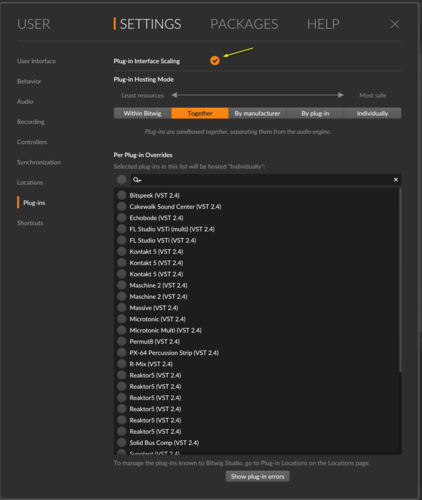Click the plug-in list scrollbar
The width and height of the screenshot is (422, 500).
(400, 280)
